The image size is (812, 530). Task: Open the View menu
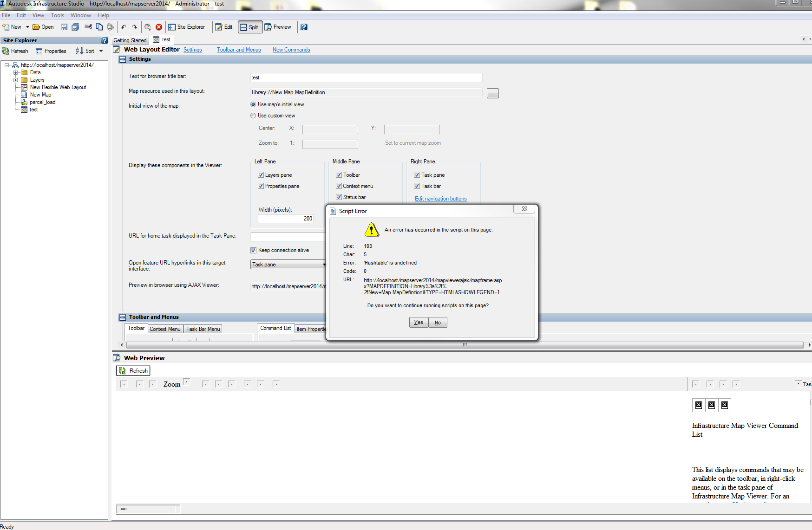38,15
